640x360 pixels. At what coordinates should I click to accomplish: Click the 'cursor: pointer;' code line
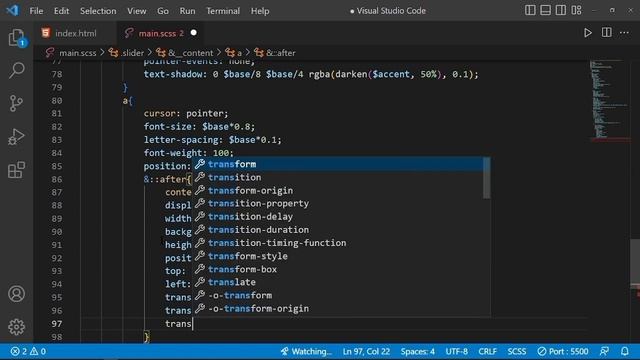[186, 113]
